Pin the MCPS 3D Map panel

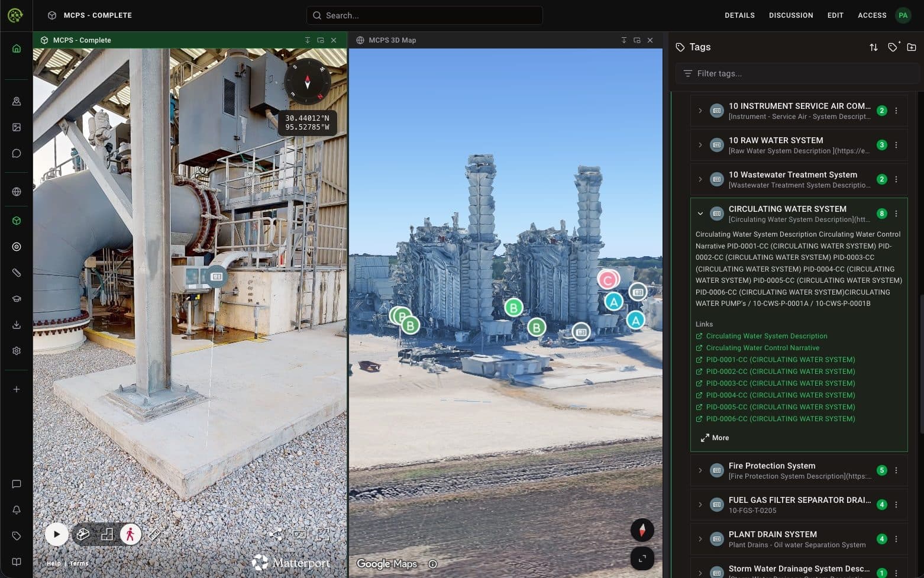[x=624, y=40]
